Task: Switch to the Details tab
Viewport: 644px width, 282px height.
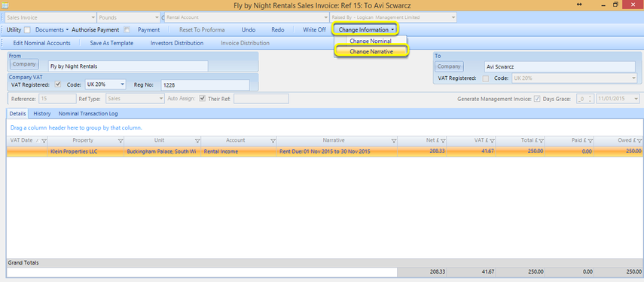Action: (17, 114)
